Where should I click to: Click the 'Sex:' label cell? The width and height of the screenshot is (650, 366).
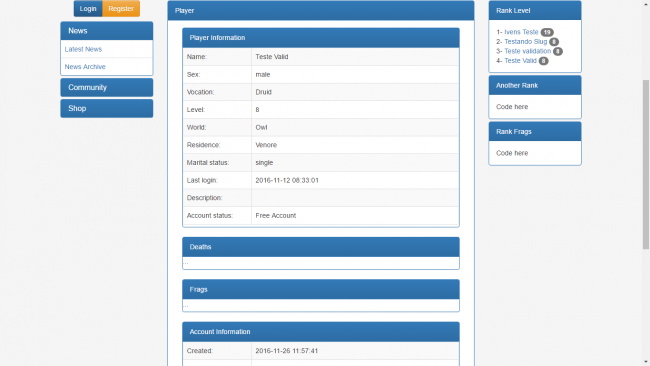point(217,75)
